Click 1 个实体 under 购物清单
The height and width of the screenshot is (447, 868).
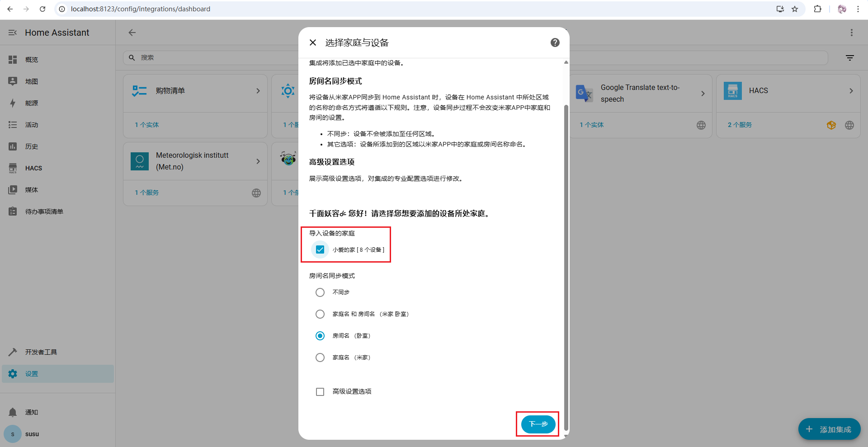(147, 125)
